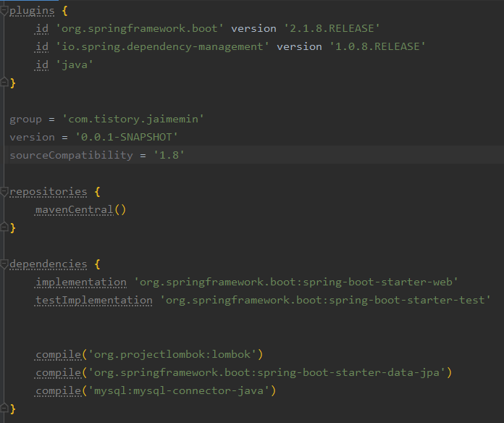Click 'io.spring.dependency-management' plugin id string
This screenshot has height=423, width=504.
point(162,46)
